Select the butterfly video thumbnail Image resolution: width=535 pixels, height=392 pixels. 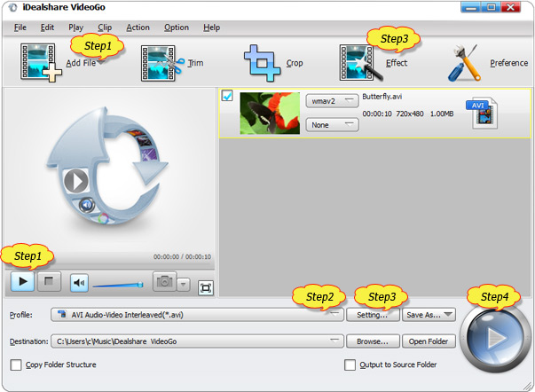click(x=270, y=114)
